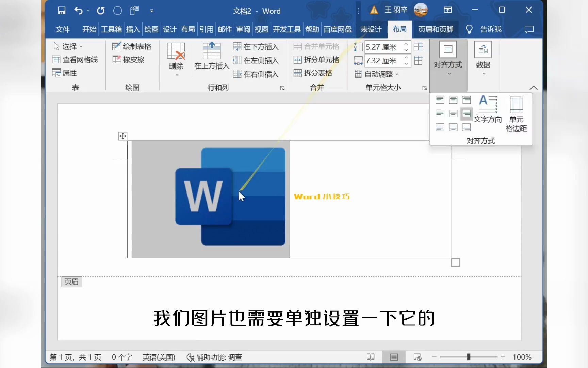The width and height of the screenshot is (588, 368).
Task: Open 单元格边距 cell margins
Action: pos(516,114)
